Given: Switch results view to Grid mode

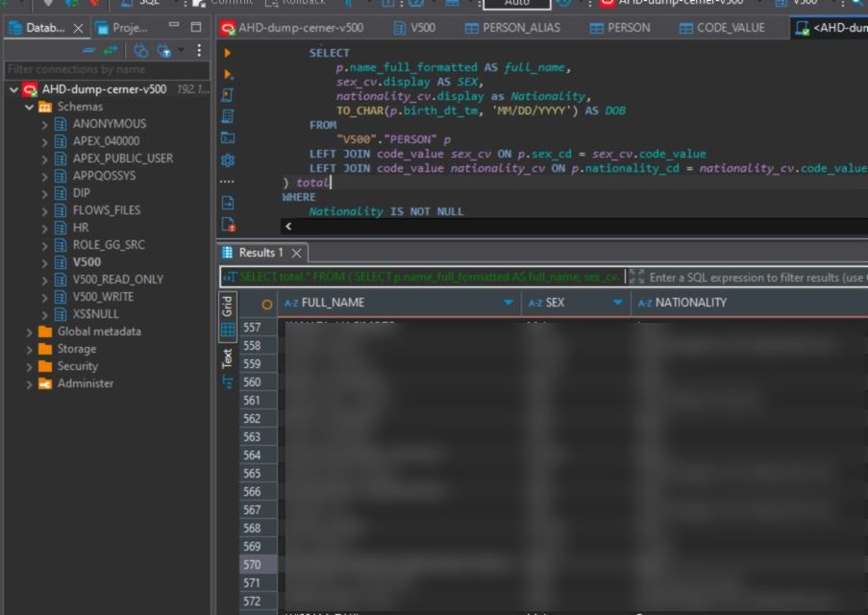Looking at the screenshot, I should point(228,307).
